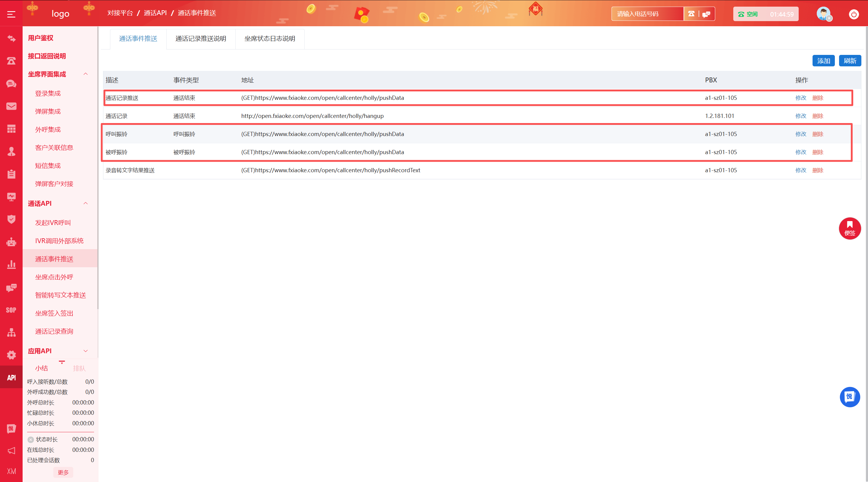This screenshot has width=868, height=482.
Task: Click the blue 添加 button
Action: (x=823, y=61)
